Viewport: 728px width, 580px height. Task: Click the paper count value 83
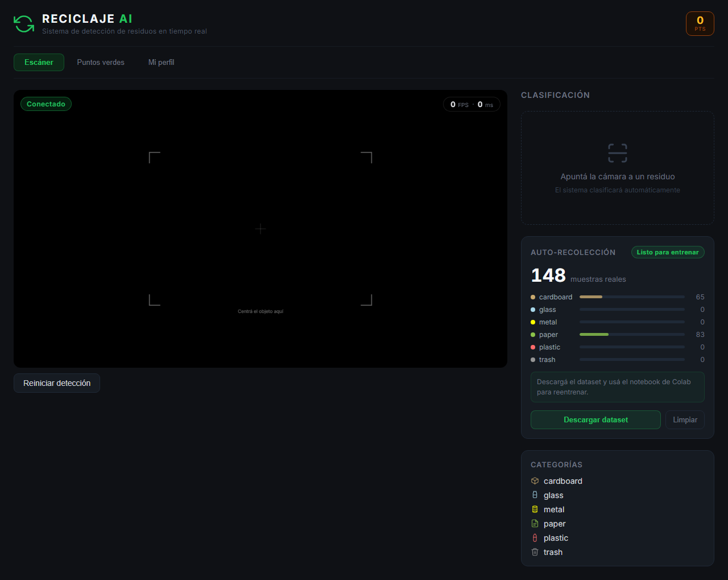pyautogui.click(x=700, y=335)
